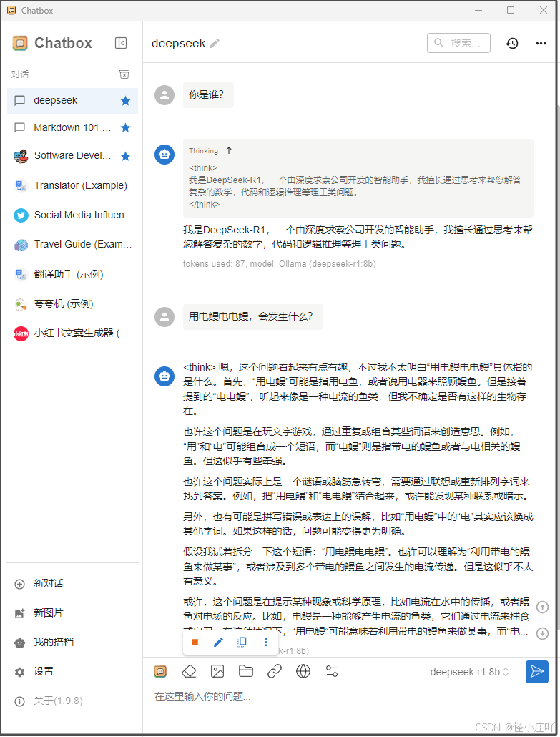
Task: Open the Travel Guide conversation
Action: [72, 245]
